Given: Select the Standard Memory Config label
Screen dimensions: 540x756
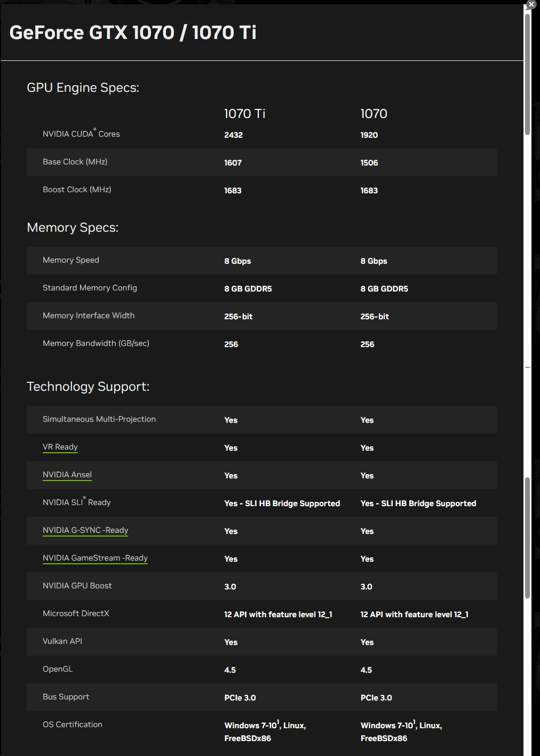Looking at the screenshot, I should coord(90,288).
